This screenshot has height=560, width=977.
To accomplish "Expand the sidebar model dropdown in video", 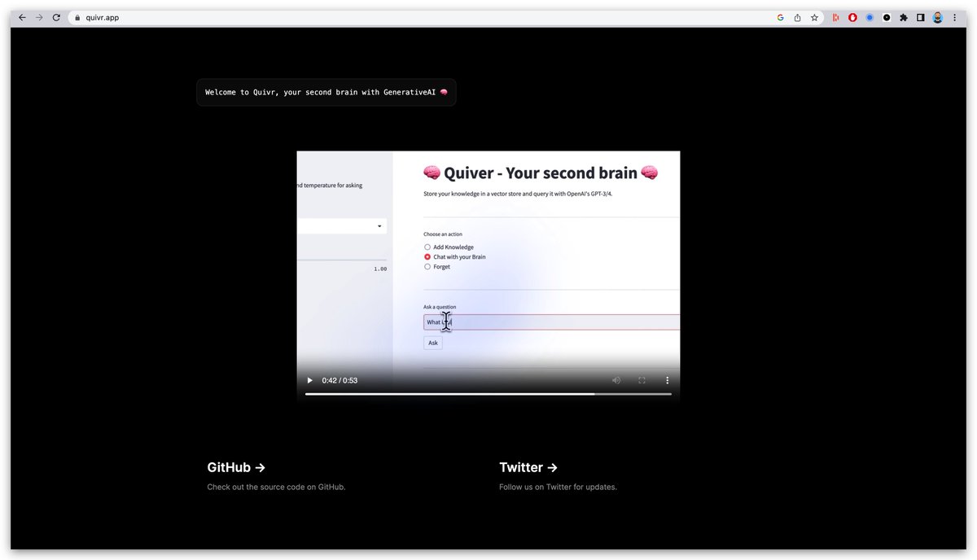I will [x=342, y=226].
